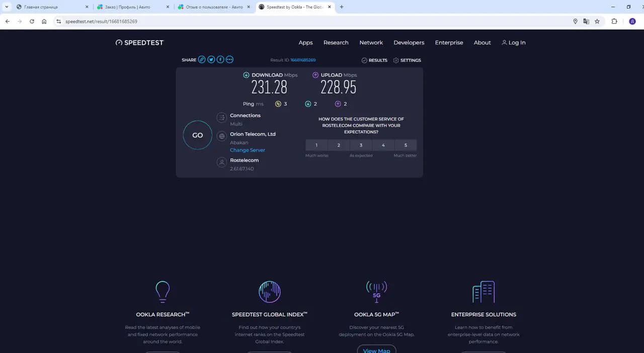The width and height of the screenshot is (644, 353).
Task: Click the Connections icon
Action: pos(221,118)
